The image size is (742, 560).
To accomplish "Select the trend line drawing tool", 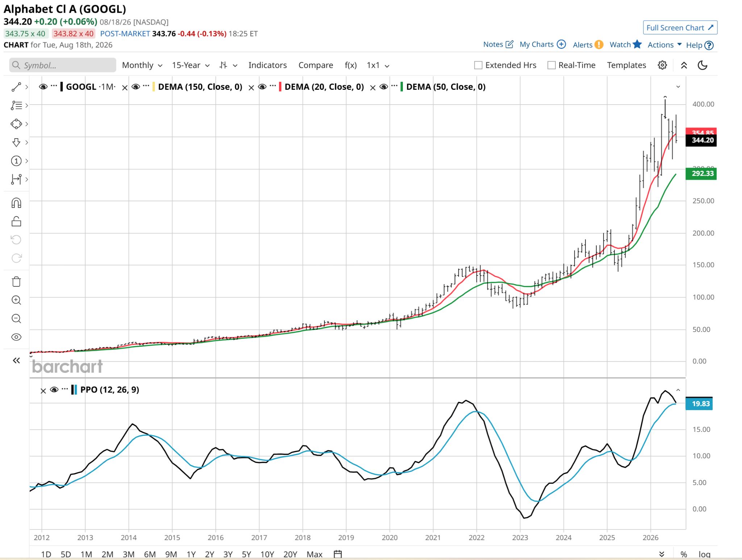I will click(x=16, y=87).
